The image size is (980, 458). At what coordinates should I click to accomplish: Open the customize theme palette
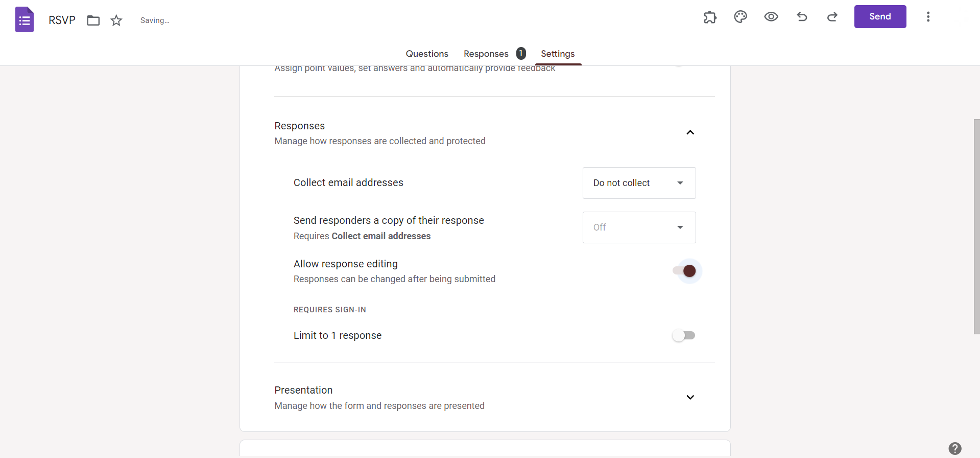coord(740,17)
